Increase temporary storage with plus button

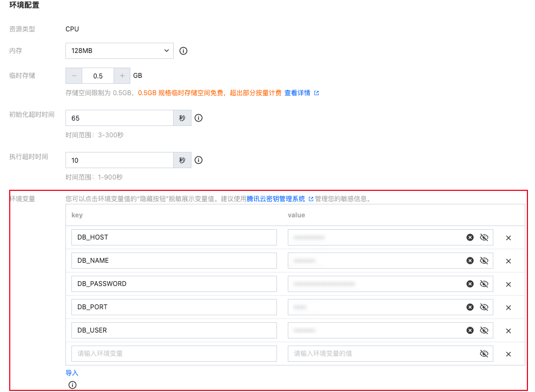[122, 76]
